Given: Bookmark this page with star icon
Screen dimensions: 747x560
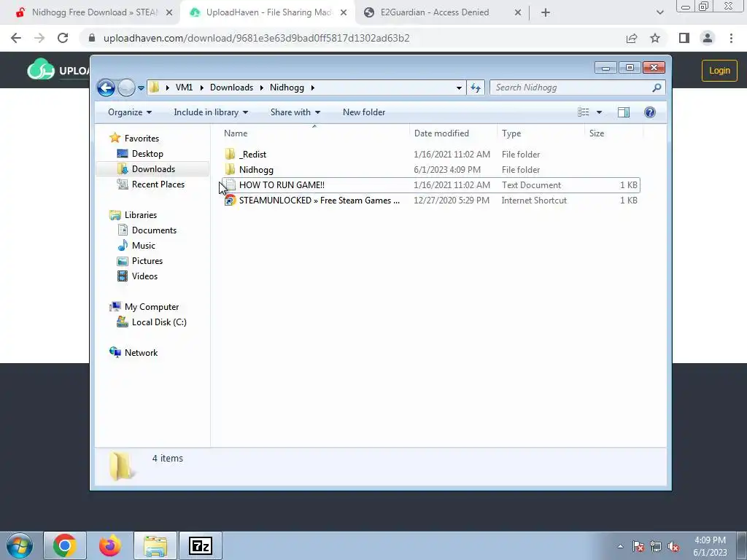Looking at the screenshot, I should point(655,38).
